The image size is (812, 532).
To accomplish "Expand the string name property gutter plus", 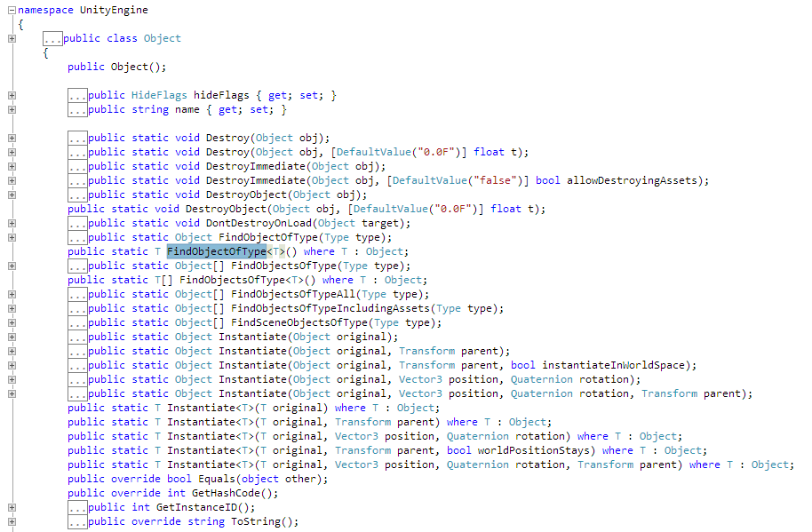I will [12, 110].
